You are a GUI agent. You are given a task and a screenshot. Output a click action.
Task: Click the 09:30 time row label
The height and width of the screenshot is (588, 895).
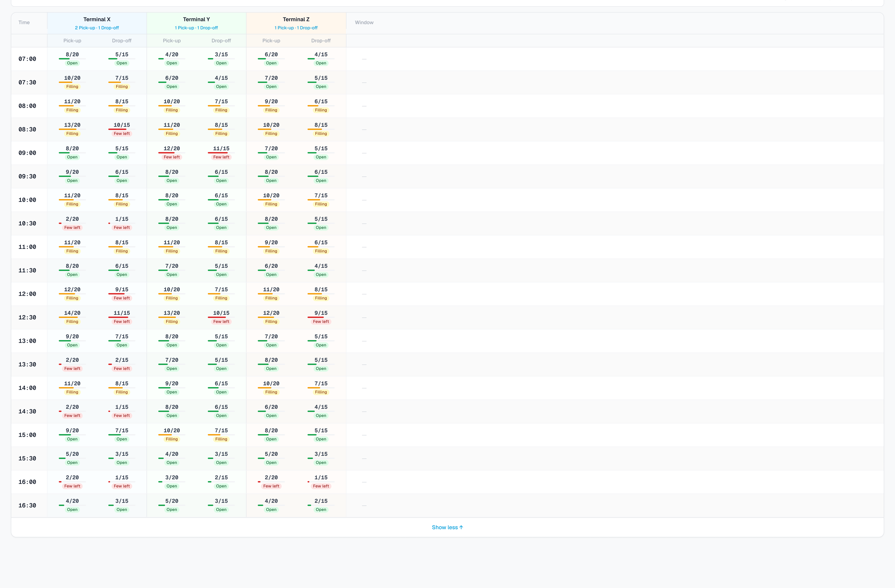(27, 176)
